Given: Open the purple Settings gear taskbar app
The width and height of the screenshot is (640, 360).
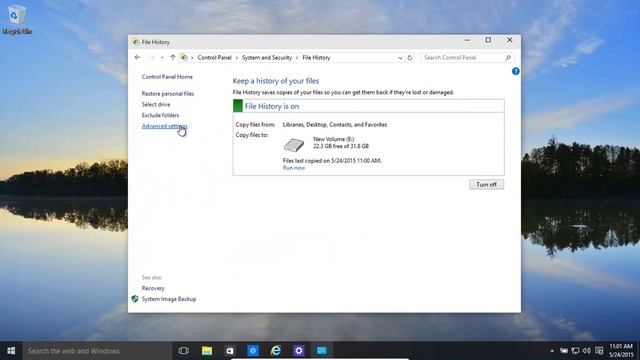Looking at the screenshot, I should tap(299, 351).
